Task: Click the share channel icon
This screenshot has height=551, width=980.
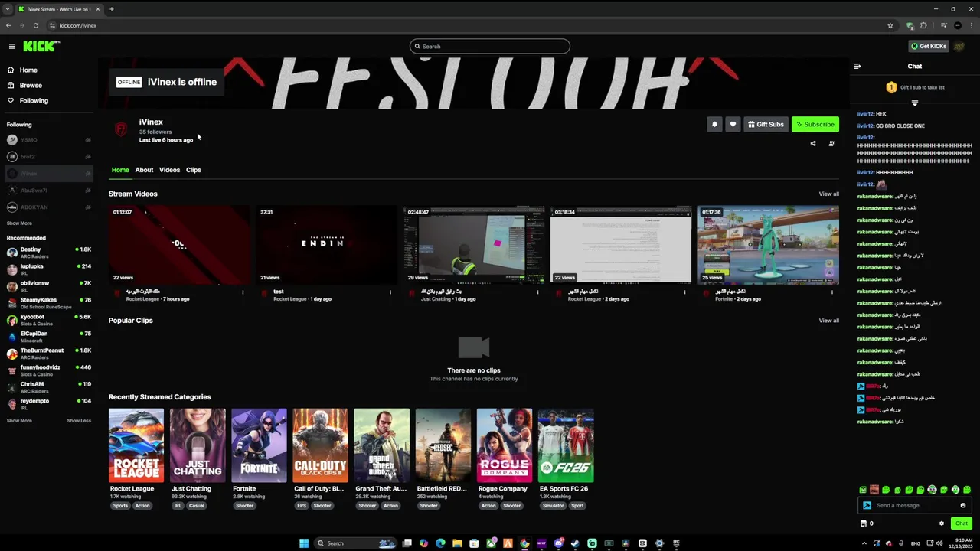Action: (813, 143)
